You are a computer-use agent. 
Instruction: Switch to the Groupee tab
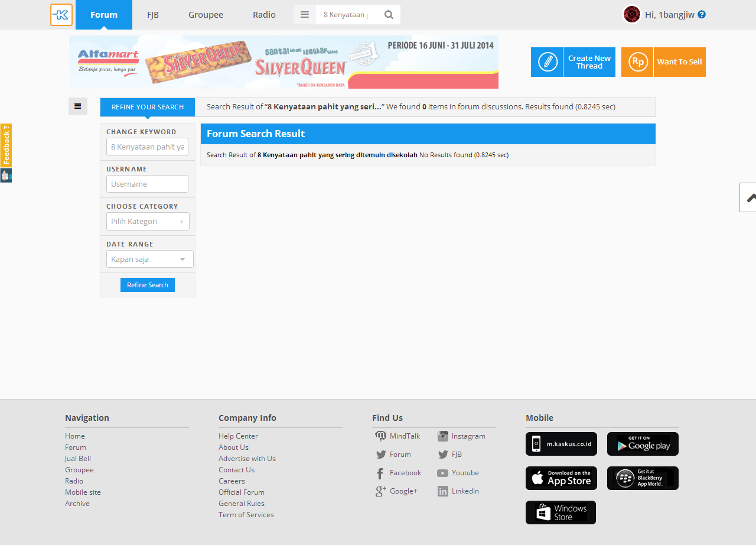click(x=206, y=15)
